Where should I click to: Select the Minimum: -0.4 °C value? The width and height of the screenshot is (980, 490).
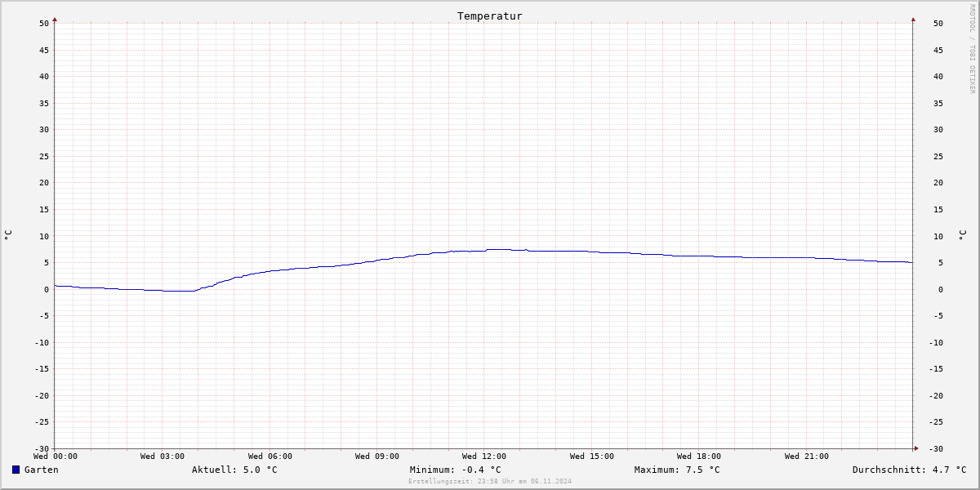456,470
